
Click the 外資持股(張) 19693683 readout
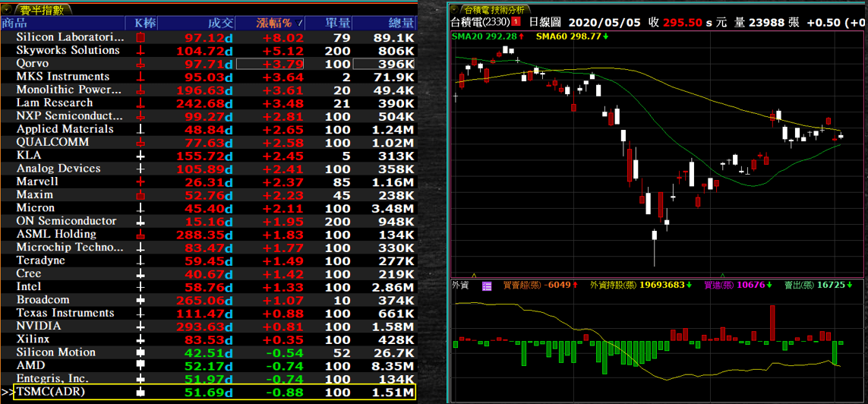(641, 286)
